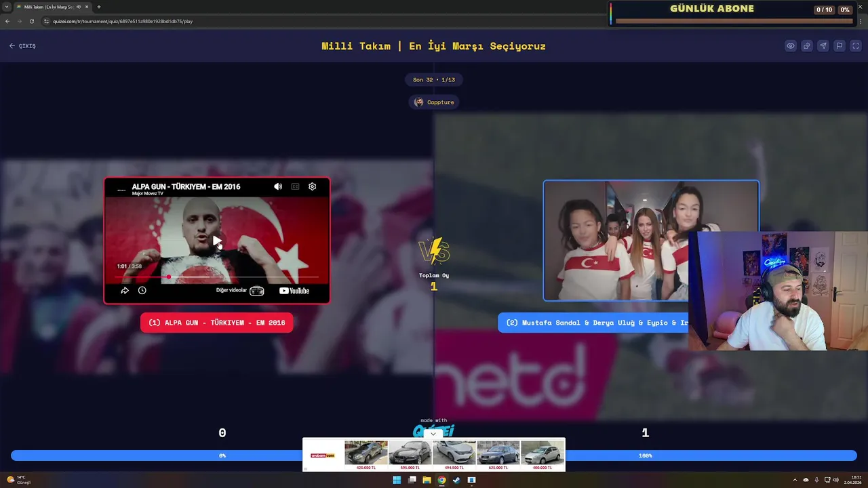868x488 pixels.
Task: Click the ÇIKIŞ exit link
Action: [22, 46]
